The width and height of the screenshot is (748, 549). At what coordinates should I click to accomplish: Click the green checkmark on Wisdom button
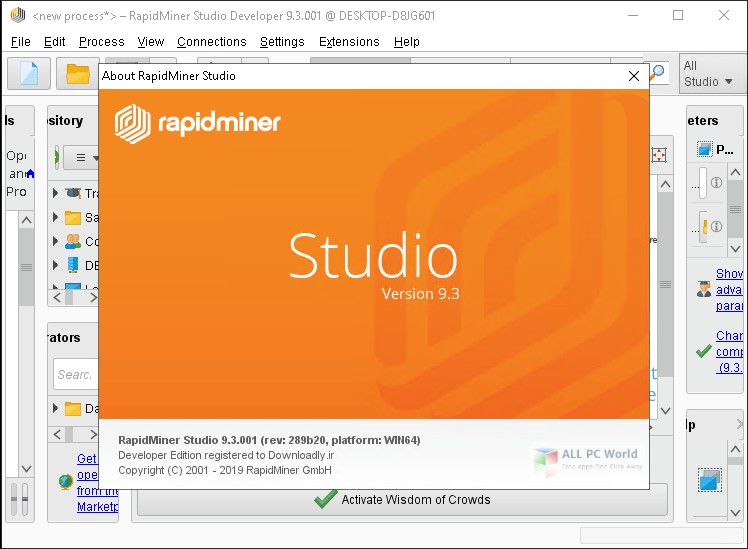point(325,498)
